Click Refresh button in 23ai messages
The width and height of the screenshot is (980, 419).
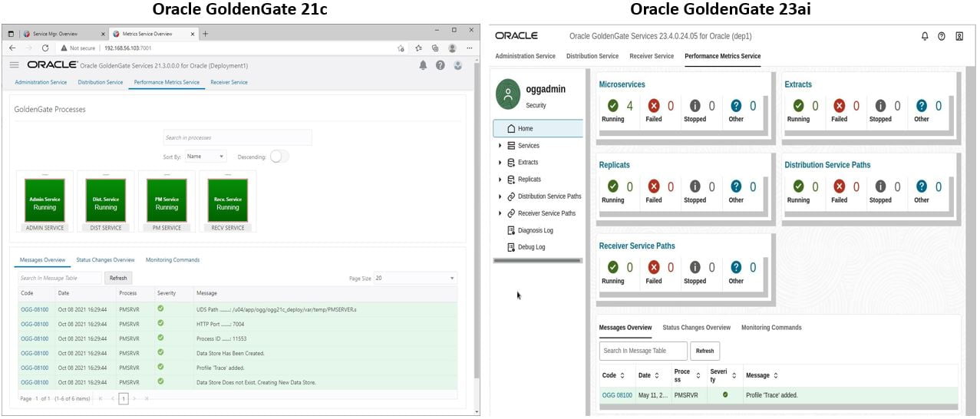[x=704, y=351]
